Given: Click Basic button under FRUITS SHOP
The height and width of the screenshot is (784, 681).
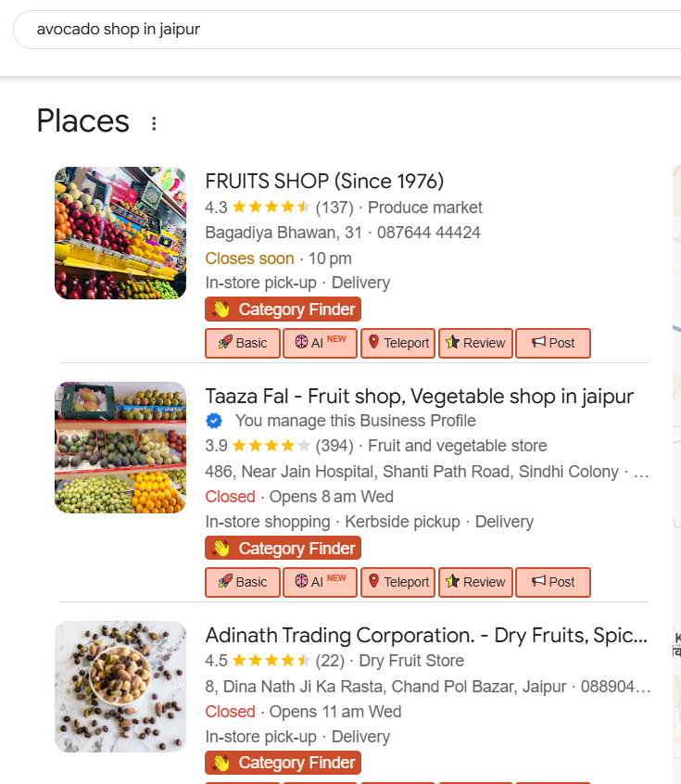Looking at the screenshot, I should tap(243, 343).
